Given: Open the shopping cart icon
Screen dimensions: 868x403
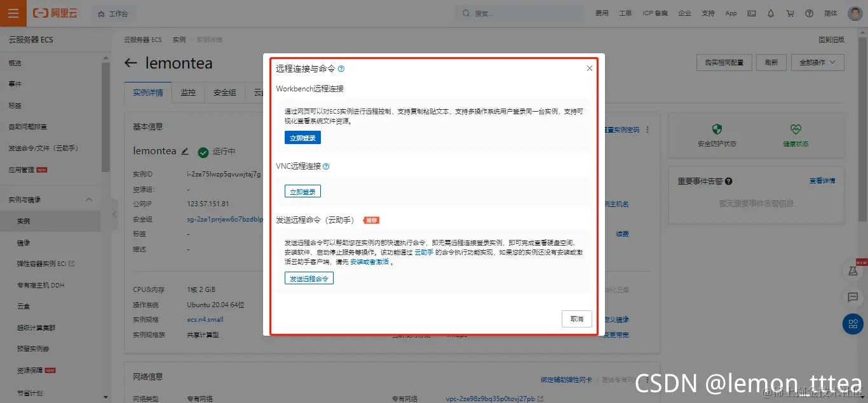Looking at the screenshot, I should click(x=790, y=13).
